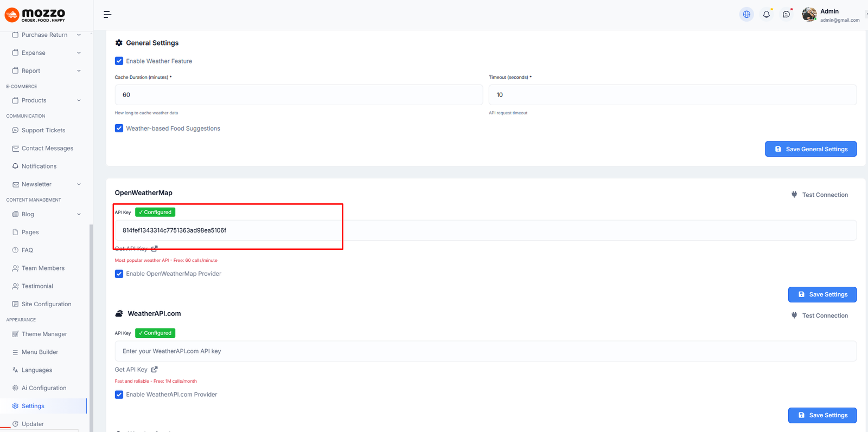Click the Cache Duration input field
The height and width of the screenshot is (432, 868).
299,95
